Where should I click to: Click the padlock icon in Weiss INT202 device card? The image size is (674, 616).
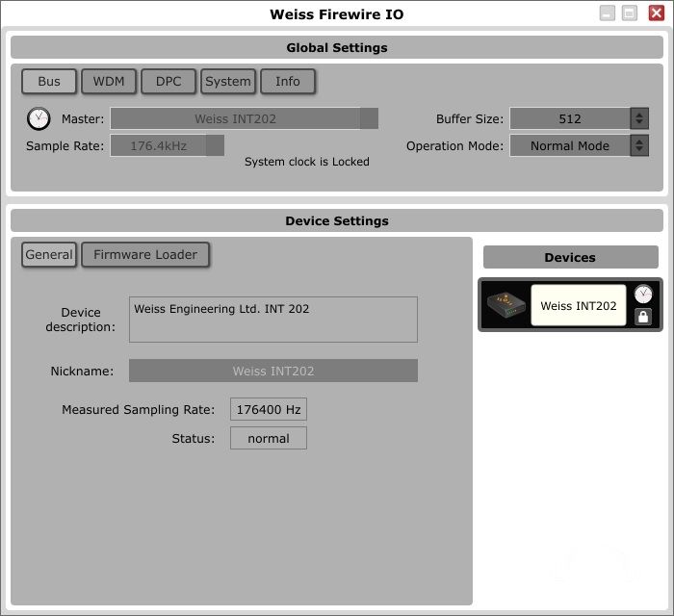click(x=643, y=317)
